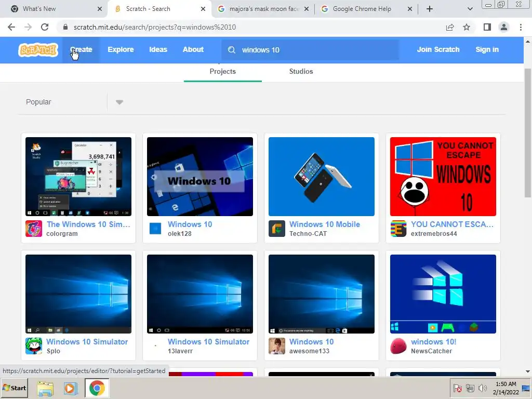
Task: Bookmark this page with star icon
Action: coord(467,27)
